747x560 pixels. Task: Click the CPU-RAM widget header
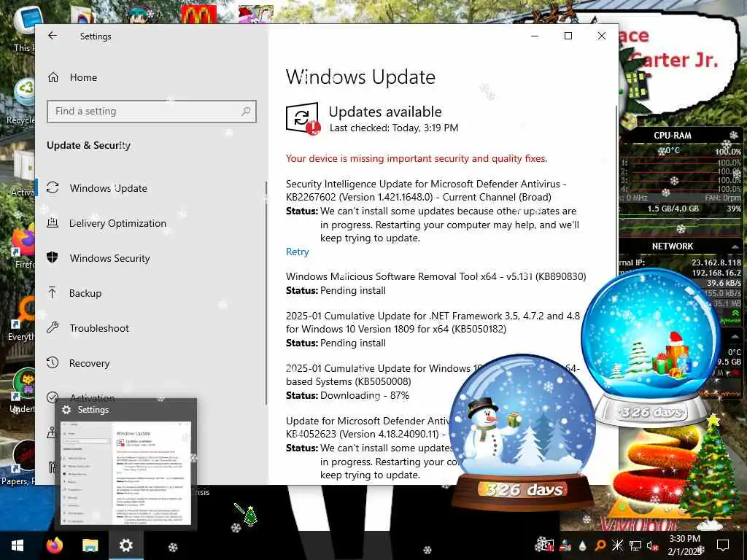pos(672,135)
